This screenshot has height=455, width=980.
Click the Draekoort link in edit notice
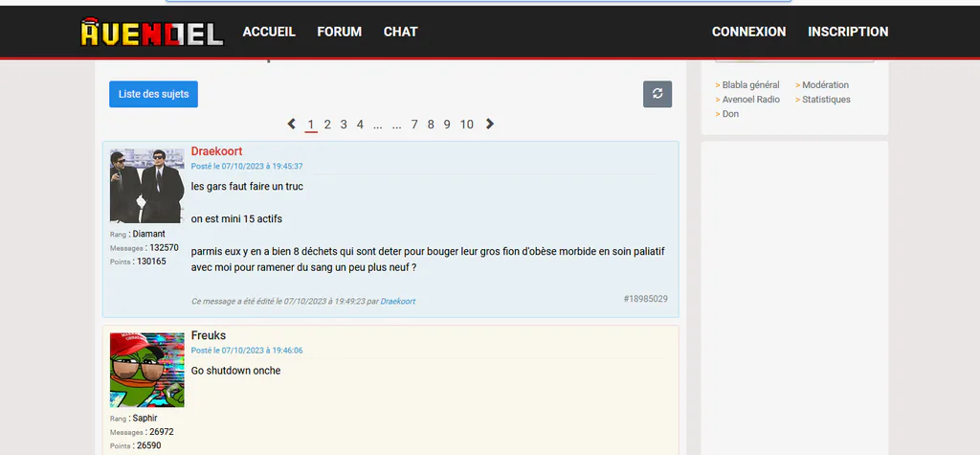(398, 301)
